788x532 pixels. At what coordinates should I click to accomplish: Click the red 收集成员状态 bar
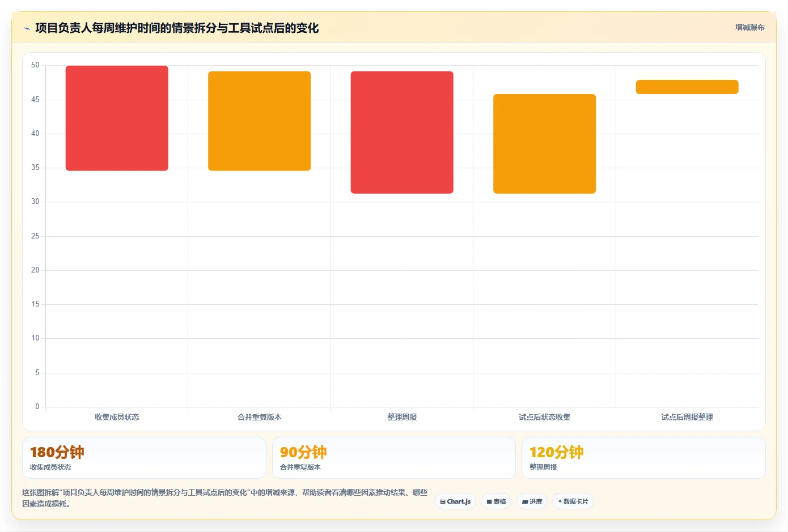coord(117,118)
